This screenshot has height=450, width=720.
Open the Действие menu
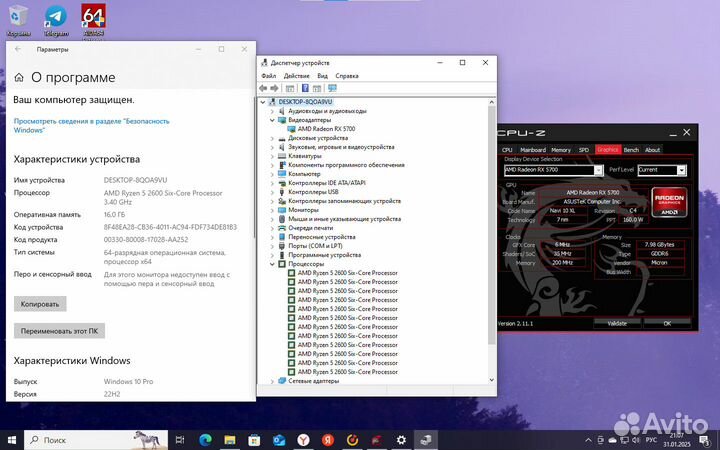[297, 76]
